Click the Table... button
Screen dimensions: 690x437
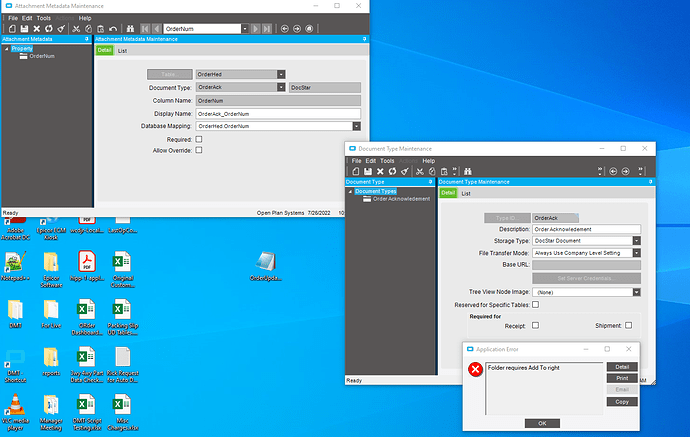169,74
